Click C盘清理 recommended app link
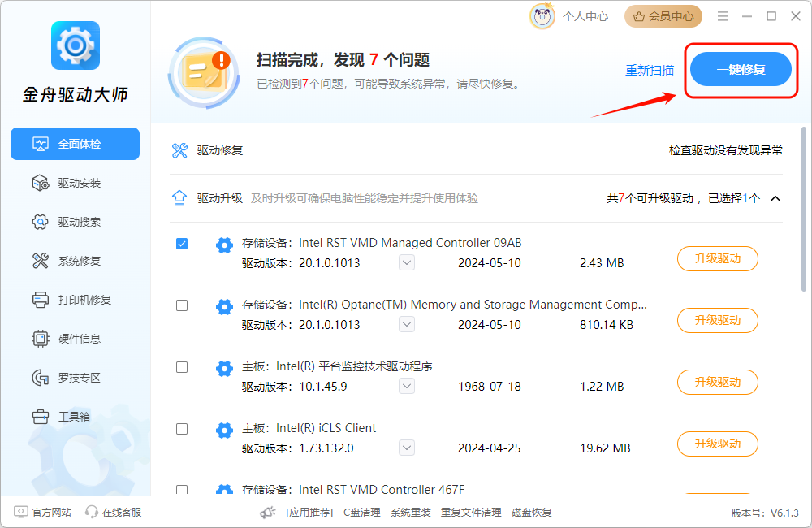 362,513
